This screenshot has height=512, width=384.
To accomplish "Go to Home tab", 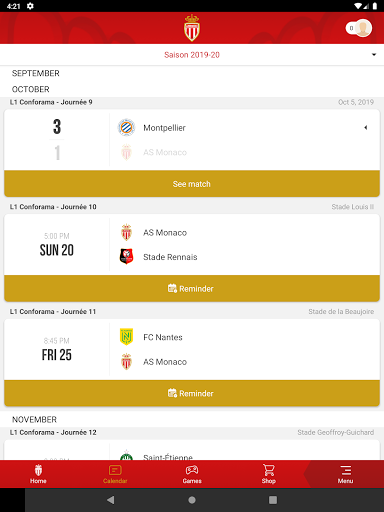I will pyautogui.click(x=38, y=474).
